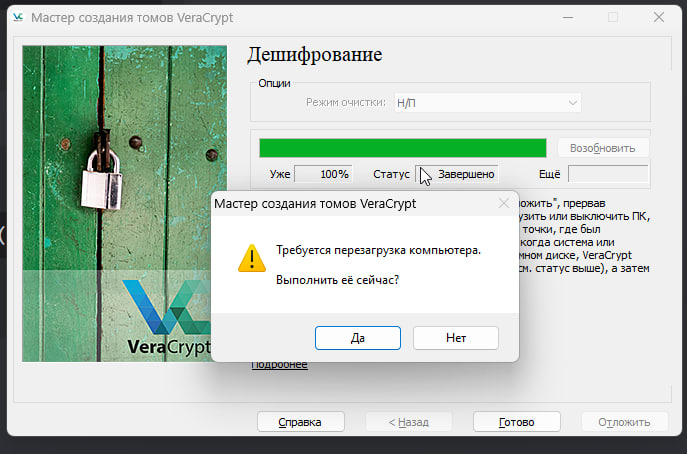The height and width of the screenshot is (454, 687).
Task: Open the Подробнее link
Action: coord(279,365)
